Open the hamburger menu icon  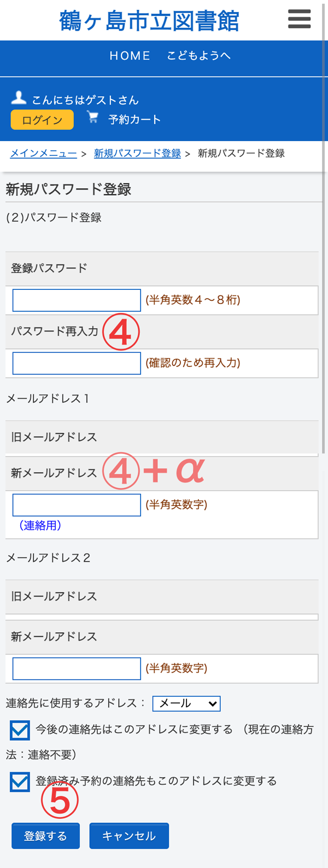pyautogui.click(x=299, y=20)
